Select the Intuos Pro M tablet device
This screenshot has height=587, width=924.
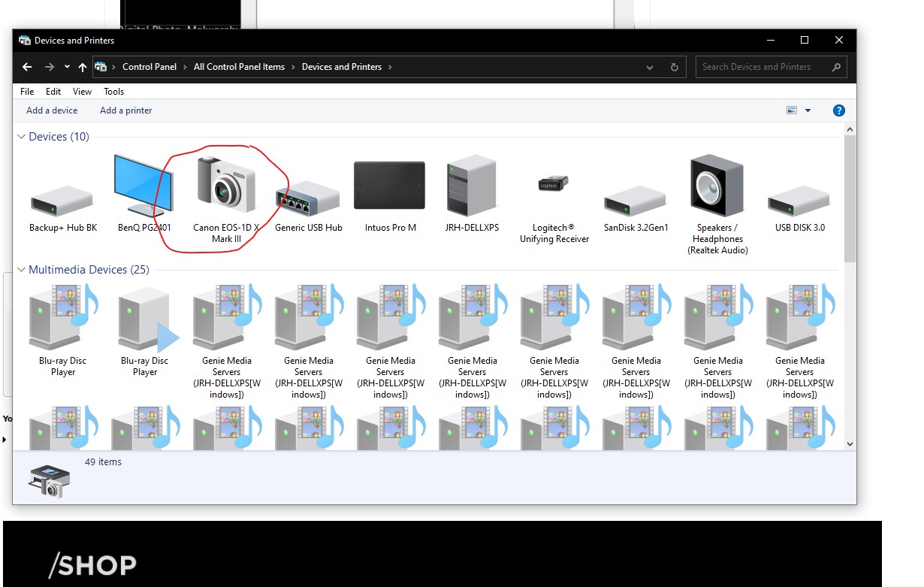[389, 186]
